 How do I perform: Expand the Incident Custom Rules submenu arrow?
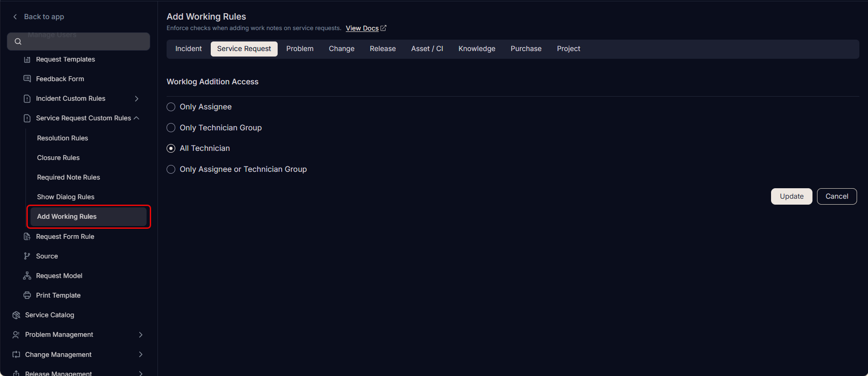[x=137, y=98]
